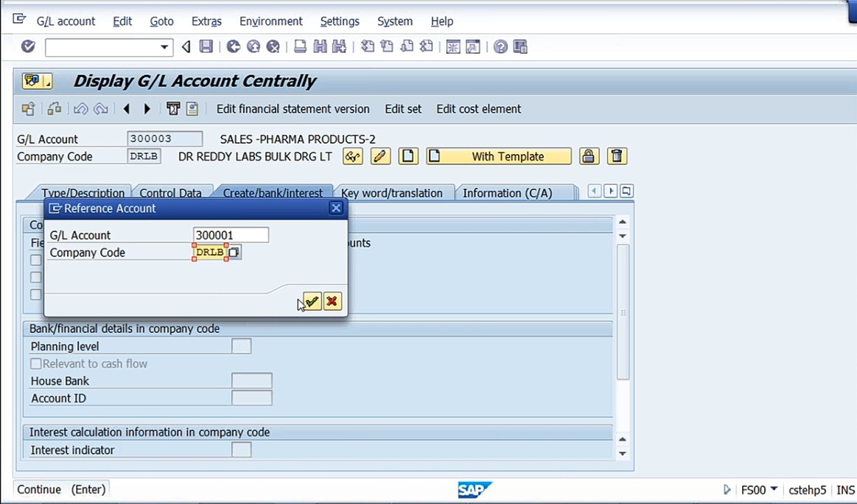Go to First Page icon
This screenshot has width=857, height=504.
(x=368, y=46)
